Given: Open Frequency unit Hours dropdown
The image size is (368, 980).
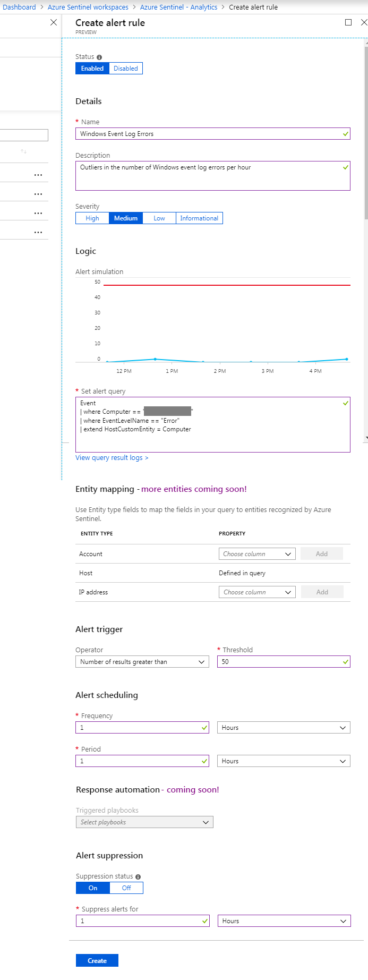Looking at the screenshot, I should (284, 728).
